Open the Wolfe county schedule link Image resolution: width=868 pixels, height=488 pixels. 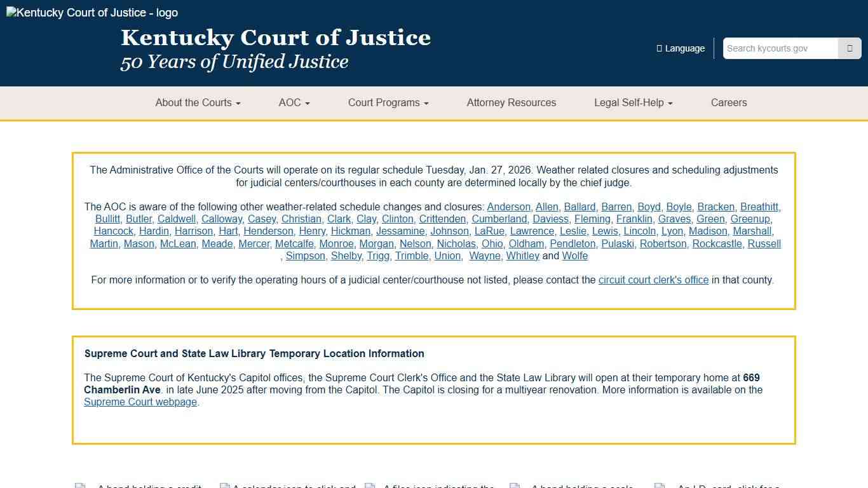[x=574, y=255]
